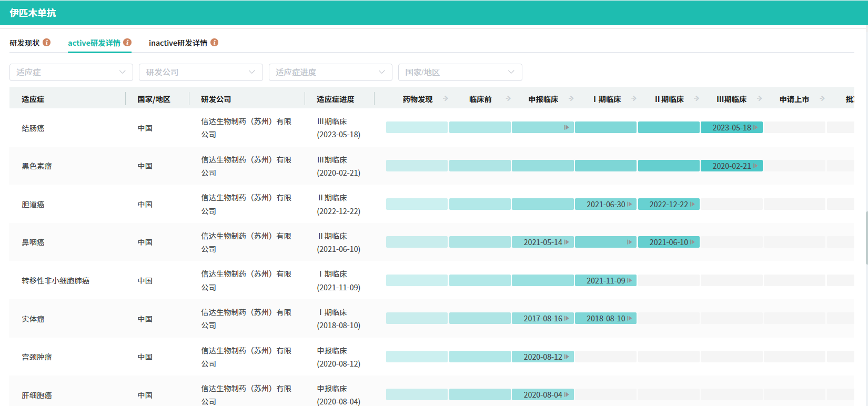Switch to the 研发现状 tab

(25, 43)
